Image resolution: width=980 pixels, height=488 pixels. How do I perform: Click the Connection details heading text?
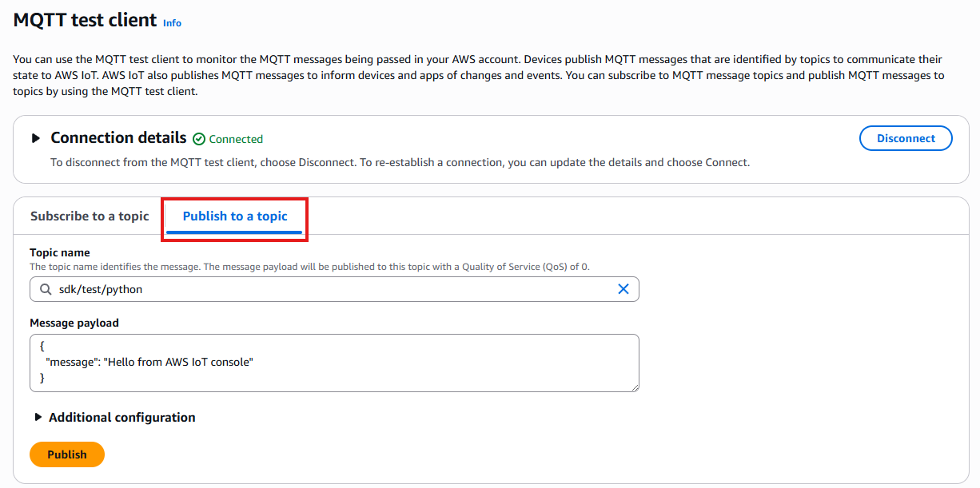[118, 138]
